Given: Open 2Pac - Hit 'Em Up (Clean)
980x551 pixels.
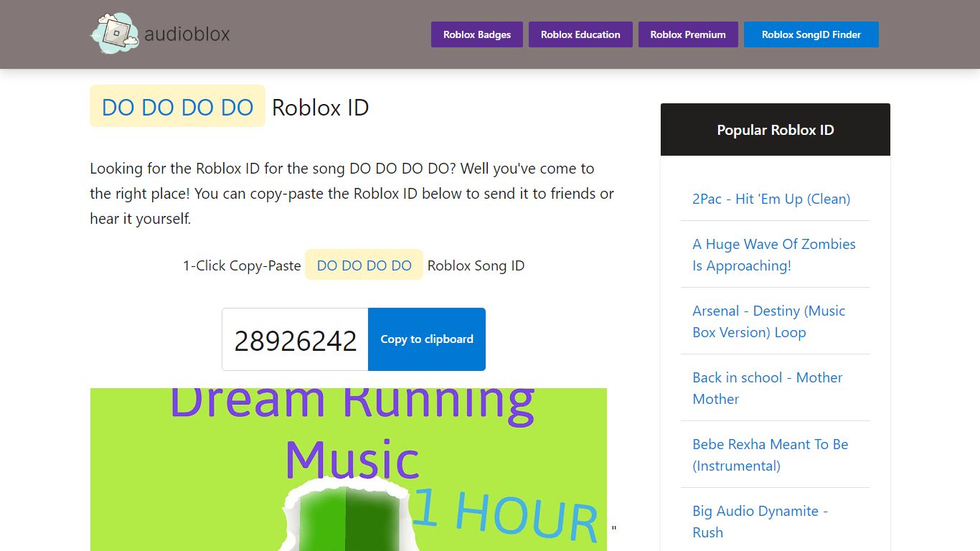Looking at the screenshot, I should click(771, 199).
